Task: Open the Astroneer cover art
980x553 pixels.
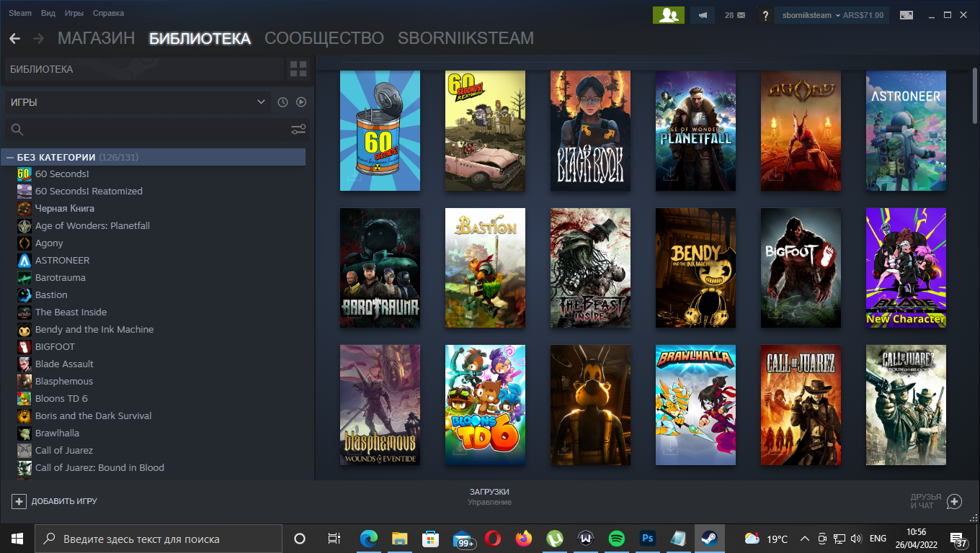Action: [x=906, y=130]
